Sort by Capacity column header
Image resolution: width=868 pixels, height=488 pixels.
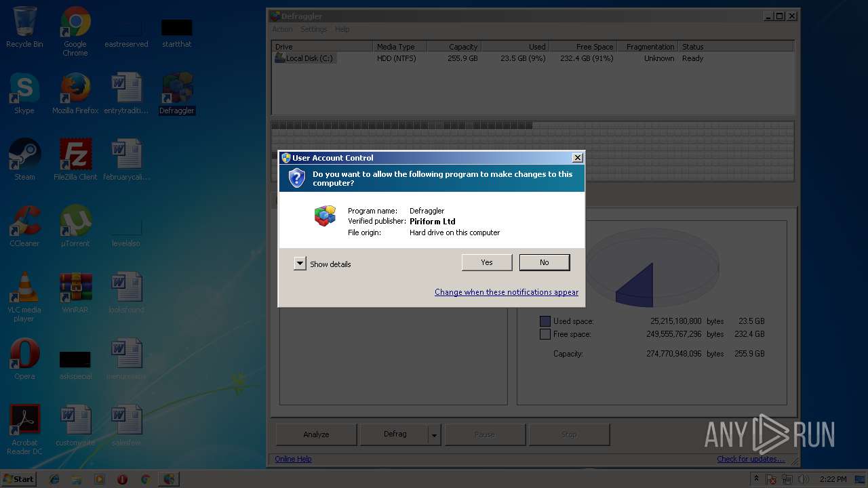pos(454,47)
